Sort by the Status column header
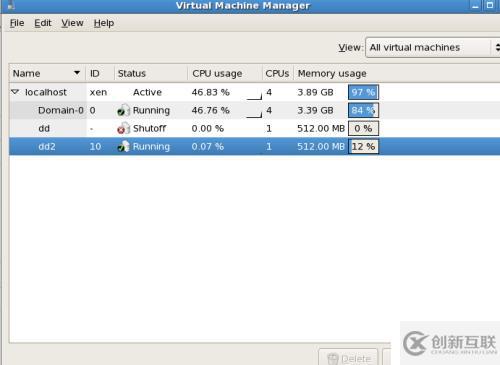The height and width of the screenshot is (365, 500). (151, 73)
